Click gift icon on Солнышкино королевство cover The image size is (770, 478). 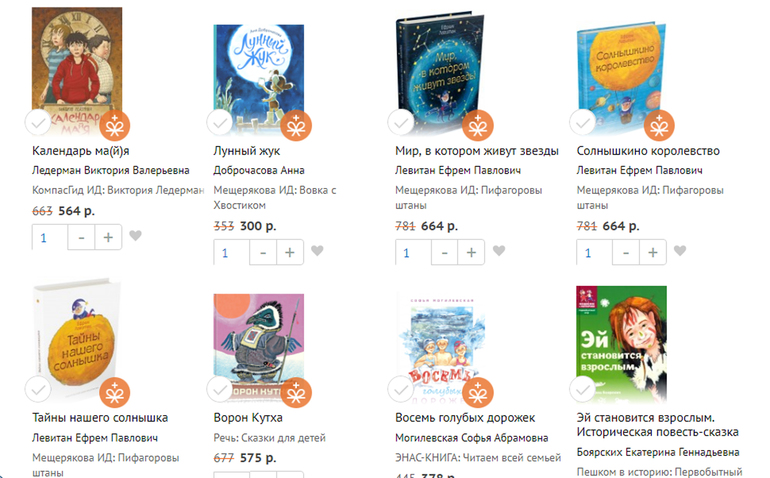[659, 126]
